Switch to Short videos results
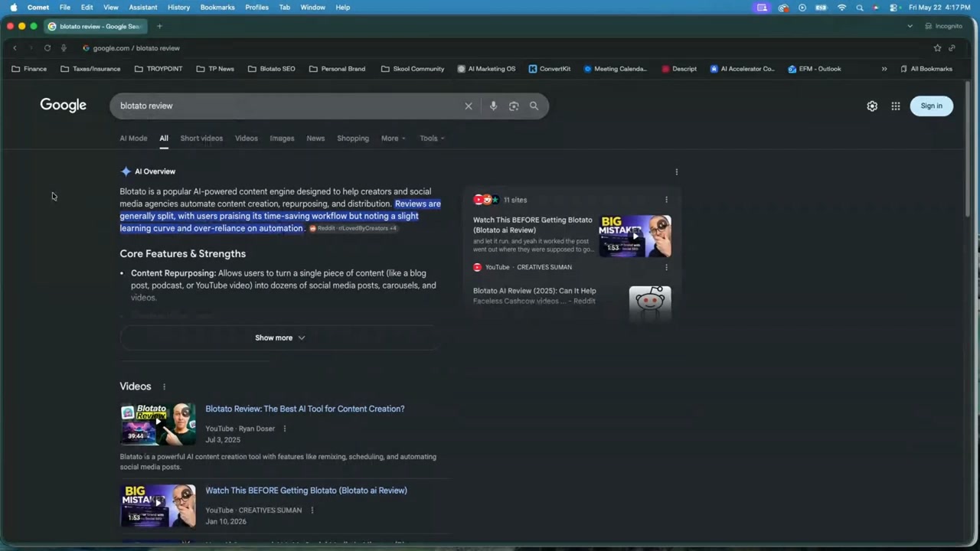Image resolution: width=980 pixels, height=551 pixels. click(x=201, y=139)
